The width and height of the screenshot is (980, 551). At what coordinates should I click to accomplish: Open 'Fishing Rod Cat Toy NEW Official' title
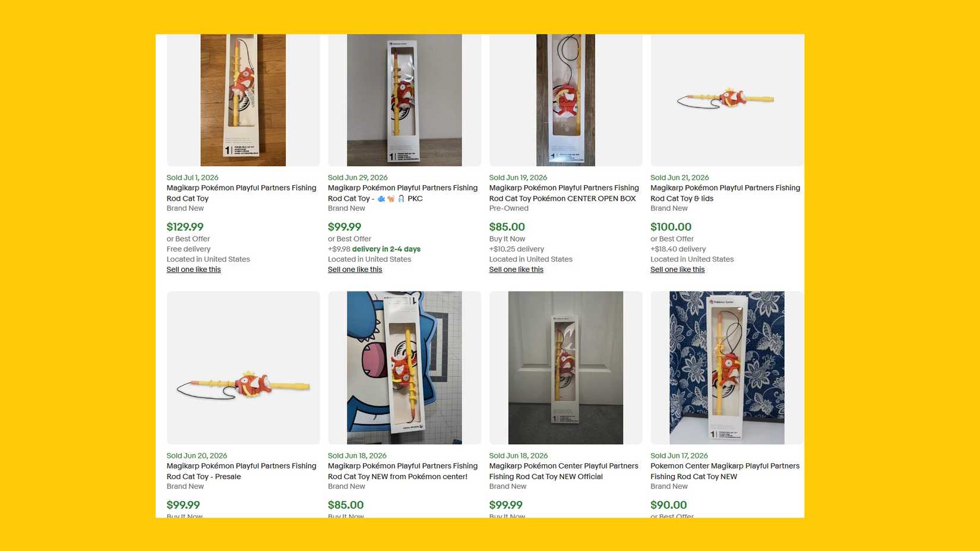coord(564,471)
